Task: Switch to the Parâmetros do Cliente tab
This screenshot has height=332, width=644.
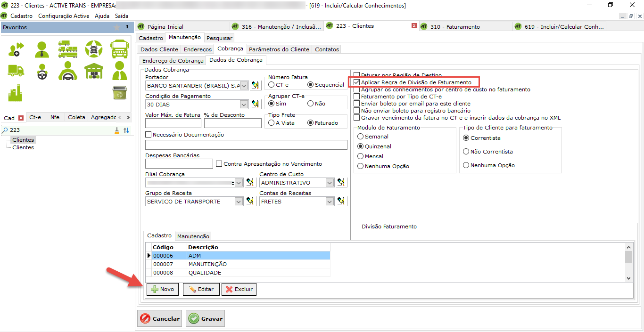Action: point(279,49)
